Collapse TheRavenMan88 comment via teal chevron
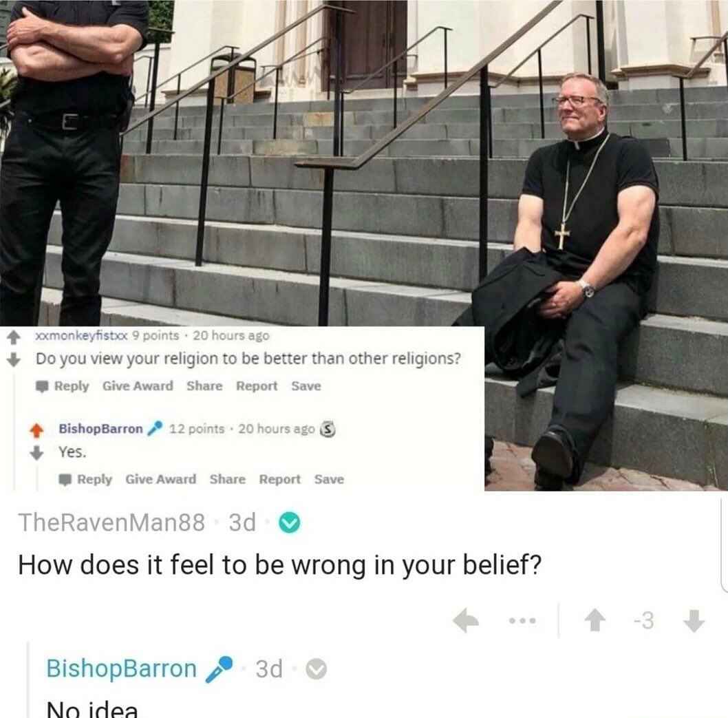 pyautogui.click(x=290, y=522)
